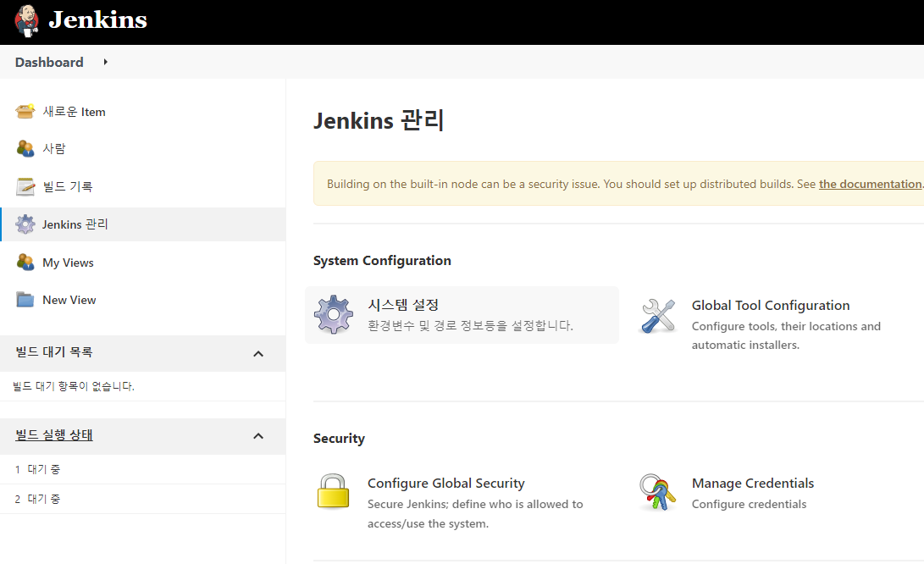Click the New View folder icon
Screen dimensions: 924x564
25,300
